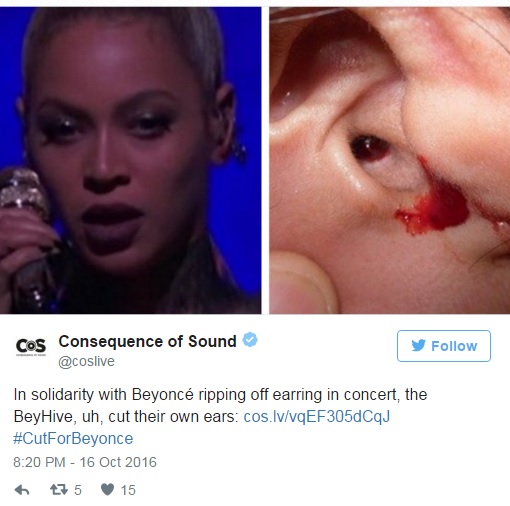Click the 8:20 PM - 16 Oct 2016 timestamp
The width and height of the screenshot is (510, 506).
pos(85,462)
